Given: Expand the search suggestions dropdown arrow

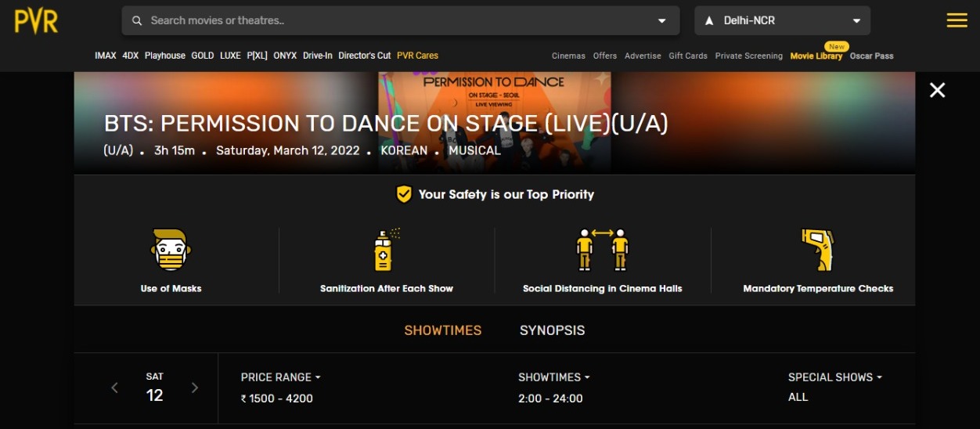Looking at the screenshot, I should point(662,21).
